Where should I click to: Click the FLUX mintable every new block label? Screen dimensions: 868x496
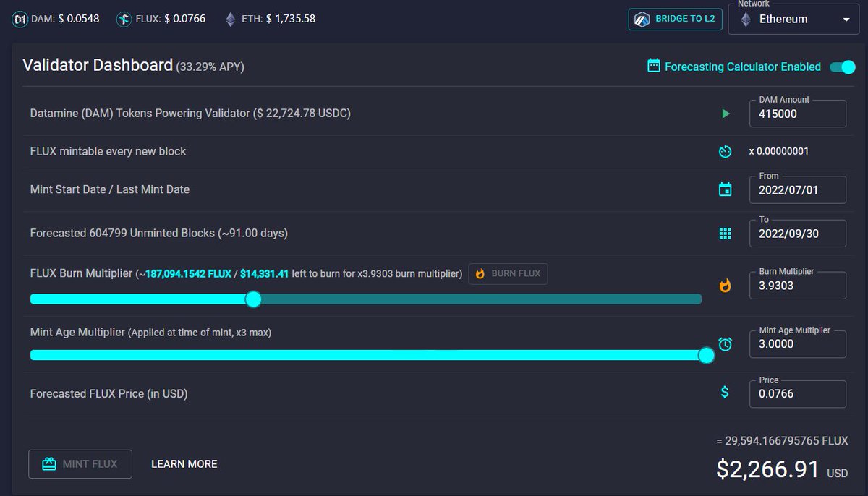[109, 152]
